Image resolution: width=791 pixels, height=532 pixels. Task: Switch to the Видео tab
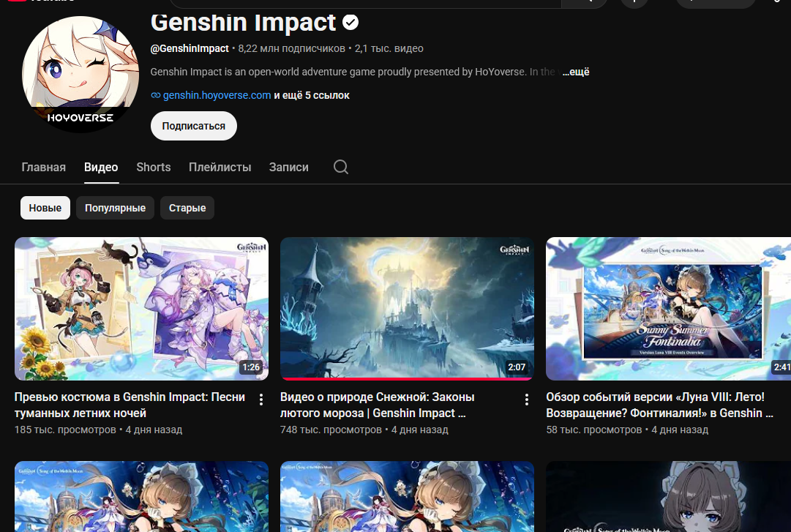[101, 167]
